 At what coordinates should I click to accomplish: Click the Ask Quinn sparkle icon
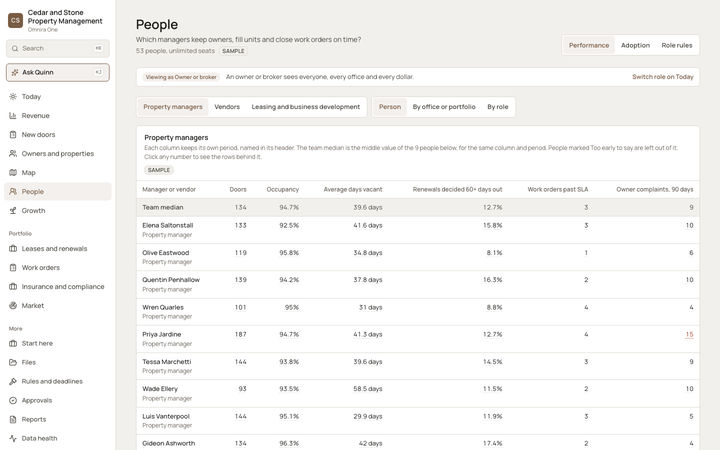(x=15, y=72)
